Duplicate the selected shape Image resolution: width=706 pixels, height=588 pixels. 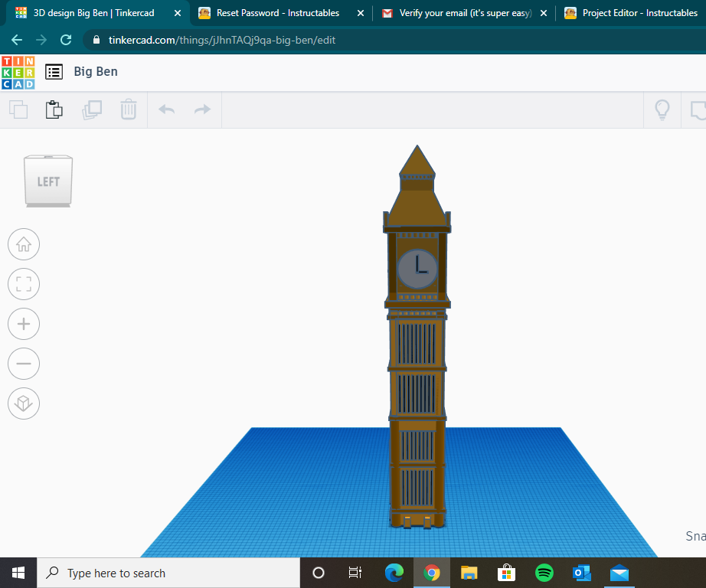(92, 109)
